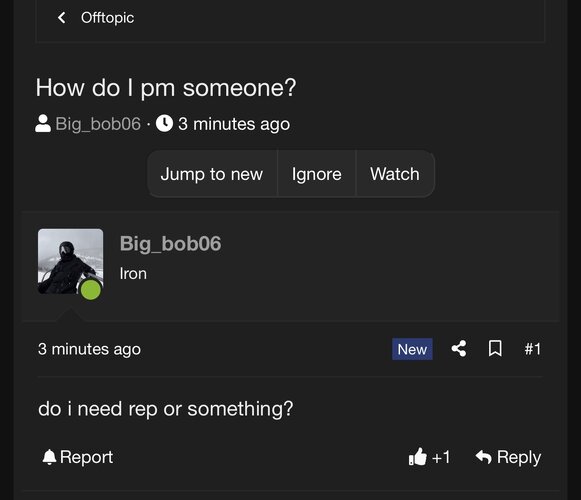Click the header's 3 minutes ago timestamp
Viewport: 581px width, 500px height.
coord(234,124)
